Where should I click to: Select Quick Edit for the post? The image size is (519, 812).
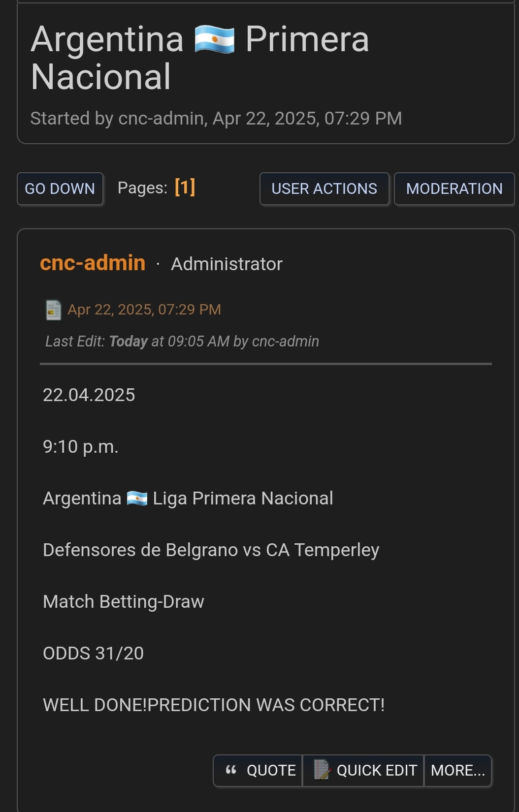[363, 770]
